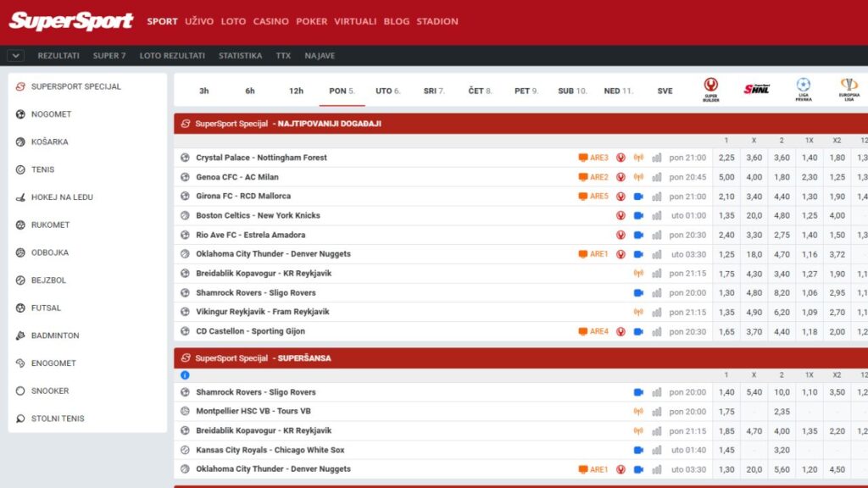
Task: Open statistics chart for Crystal Palace - Nottingham Forest
Action: (657, 158)
